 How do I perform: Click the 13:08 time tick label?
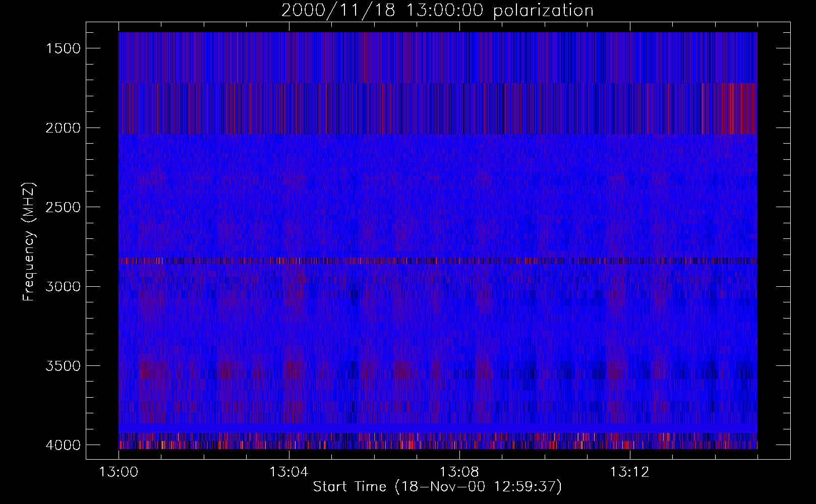459,472
